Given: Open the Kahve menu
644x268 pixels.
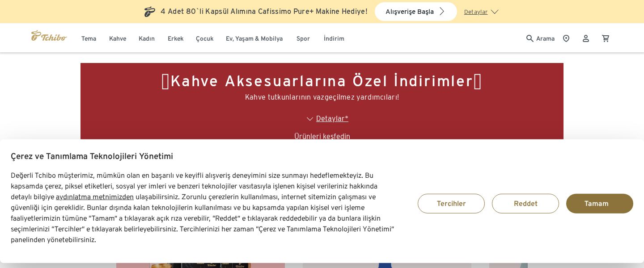Looking at the screenshot, I should pos(118,39).
